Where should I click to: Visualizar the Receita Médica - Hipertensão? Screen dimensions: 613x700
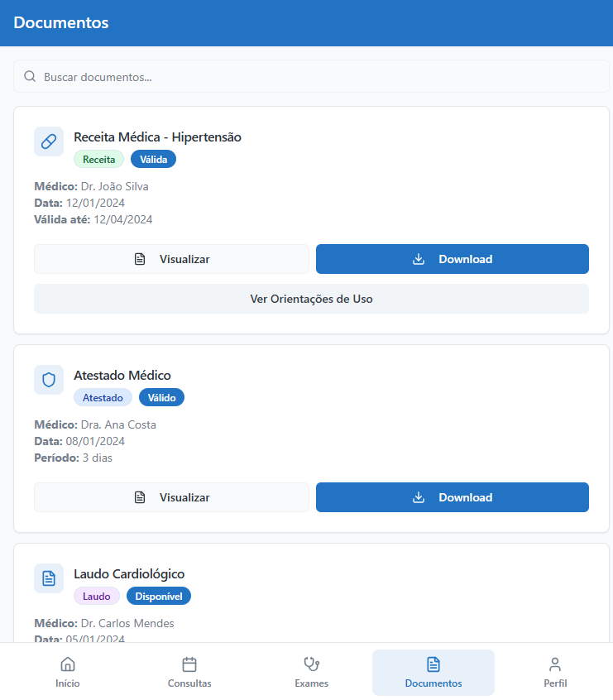[171, 258]
